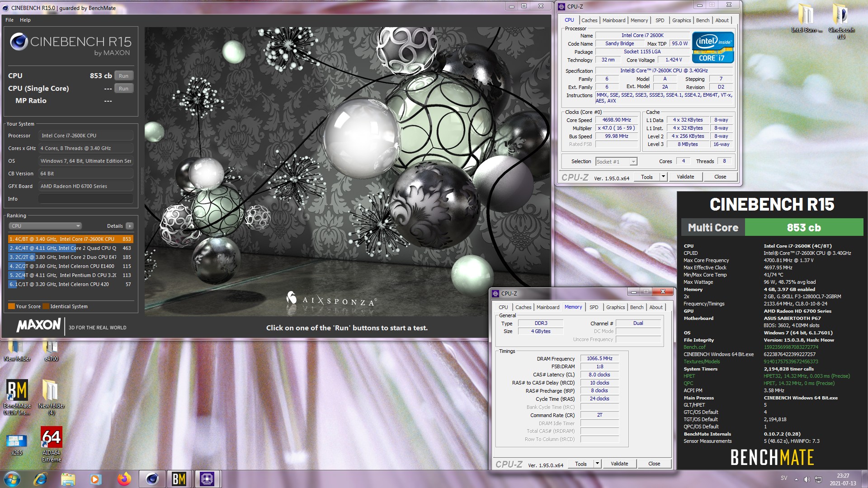Click Tools button in lower CPU-Z
This screenshot has width=868, height=488.
coord(581,464)
